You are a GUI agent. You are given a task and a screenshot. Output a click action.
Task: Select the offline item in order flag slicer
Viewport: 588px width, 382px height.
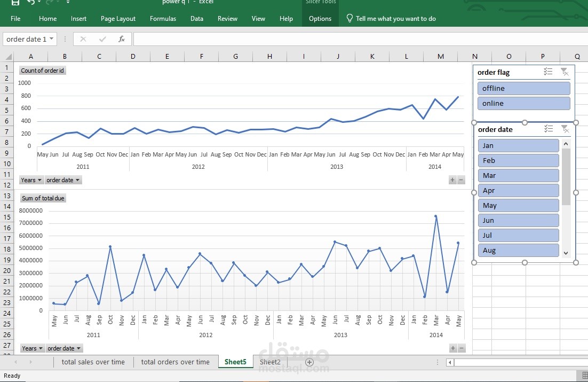pyautogui.click(x=523, y=88)
